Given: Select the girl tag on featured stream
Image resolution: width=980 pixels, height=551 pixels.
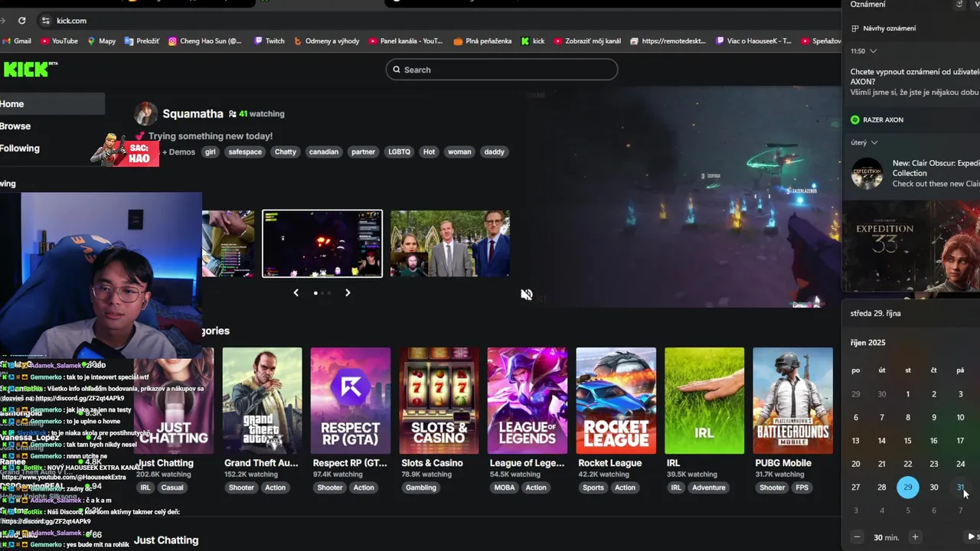Looking at the screenshot, I should 211,152.
